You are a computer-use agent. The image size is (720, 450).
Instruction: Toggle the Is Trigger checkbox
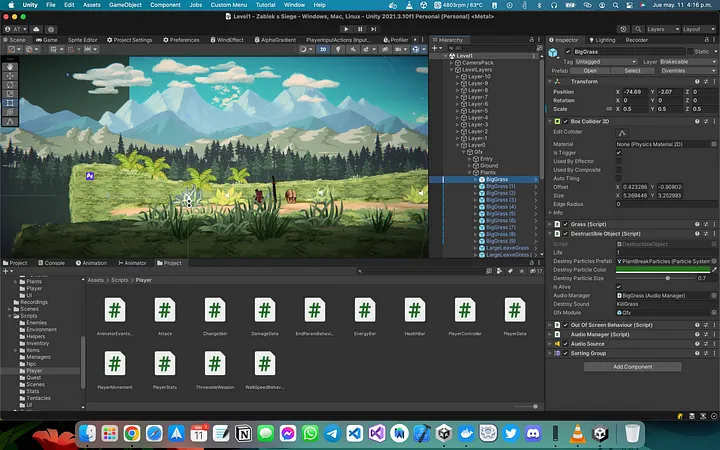pyautogui.click(x=619, y=152)
